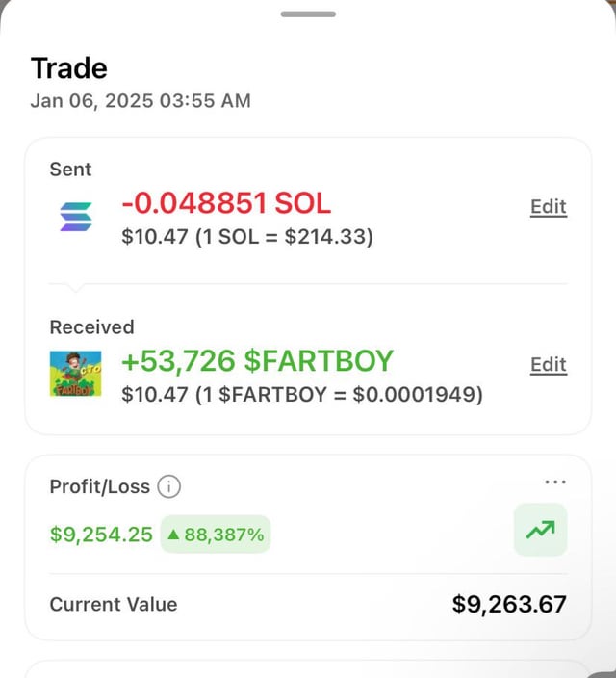This screenshot has width=616, height=678.
Task: Tap the Current Value label
Action: point(114,605)
